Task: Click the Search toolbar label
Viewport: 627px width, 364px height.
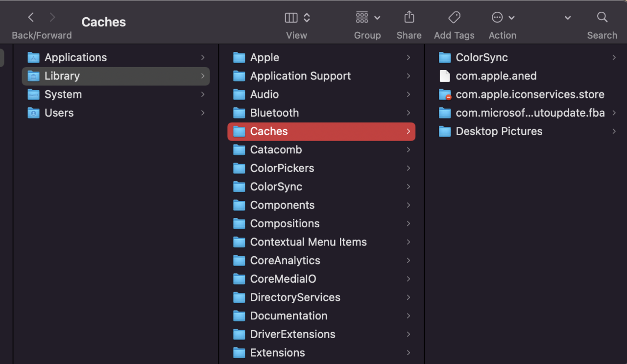Action: point(602,35)
